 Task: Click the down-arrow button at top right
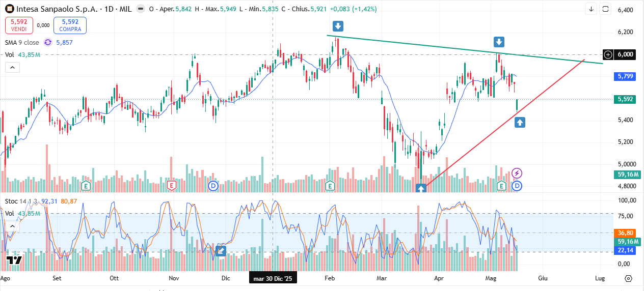tap(591, 9)
